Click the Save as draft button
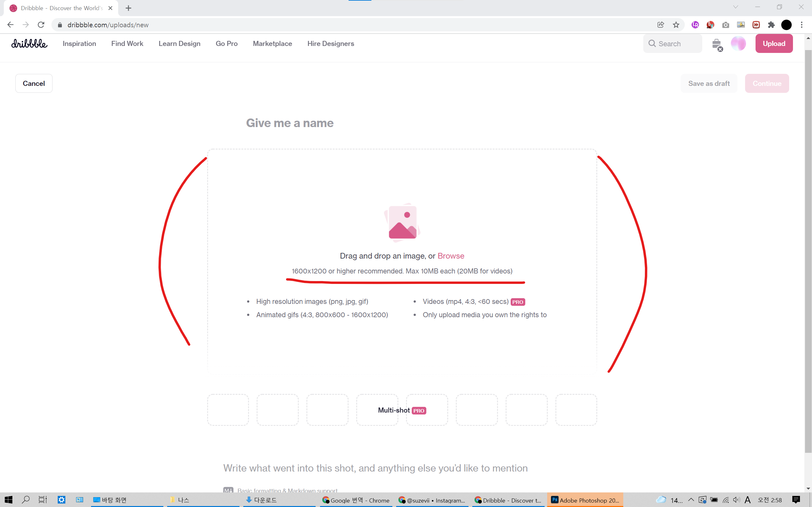 709,83
